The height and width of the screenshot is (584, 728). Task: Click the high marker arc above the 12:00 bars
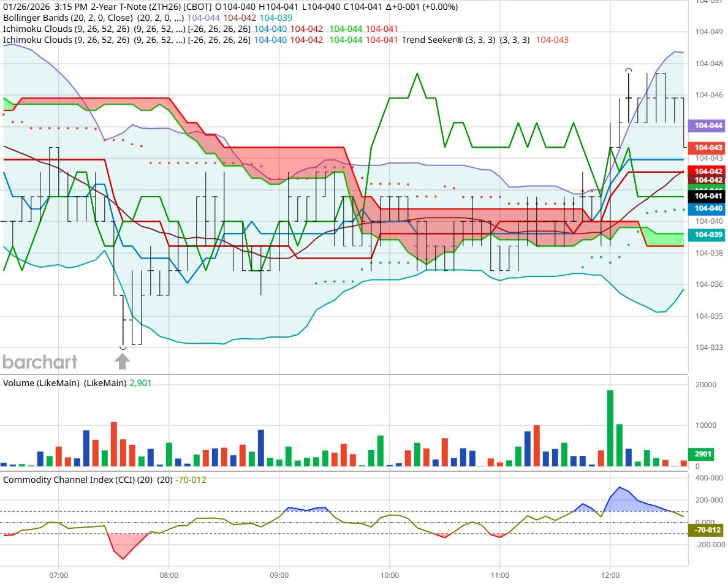(628, 71)
